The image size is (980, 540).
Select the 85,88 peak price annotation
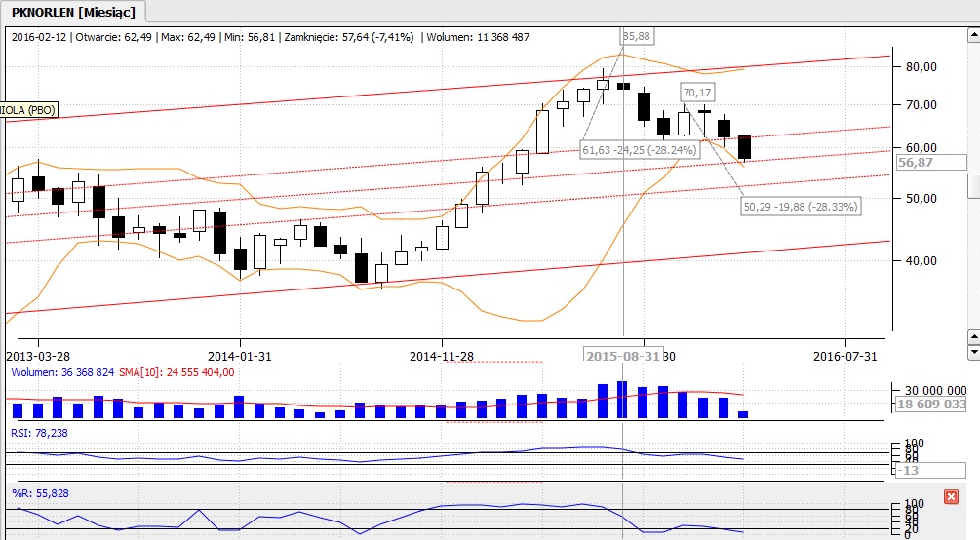pos(637,36)
